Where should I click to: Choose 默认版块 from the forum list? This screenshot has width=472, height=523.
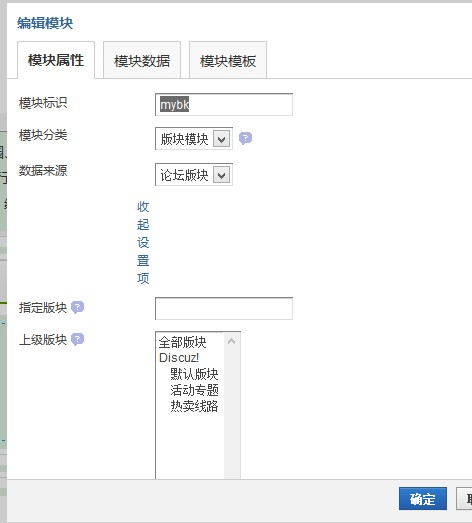(x=194, y=374)
